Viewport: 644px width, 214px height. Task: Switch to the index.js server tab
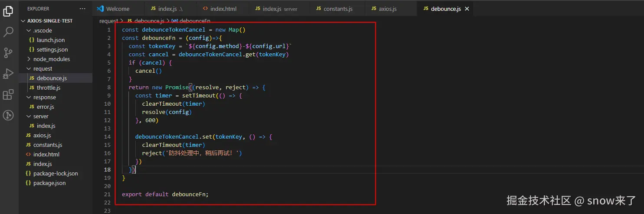point(279,9)
